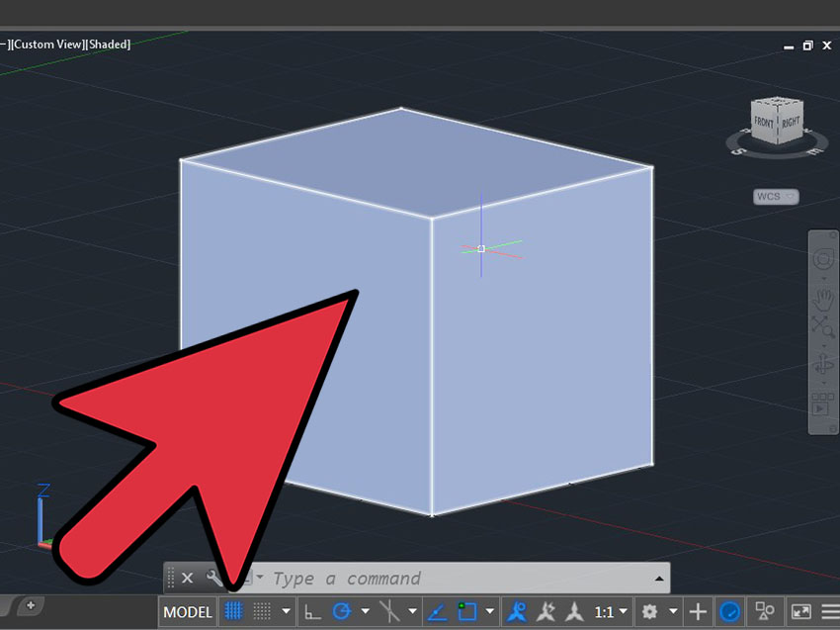Click the Workspace Switching gear icon
Viewport: 840px width, 630px height.
tap(649, 611)
